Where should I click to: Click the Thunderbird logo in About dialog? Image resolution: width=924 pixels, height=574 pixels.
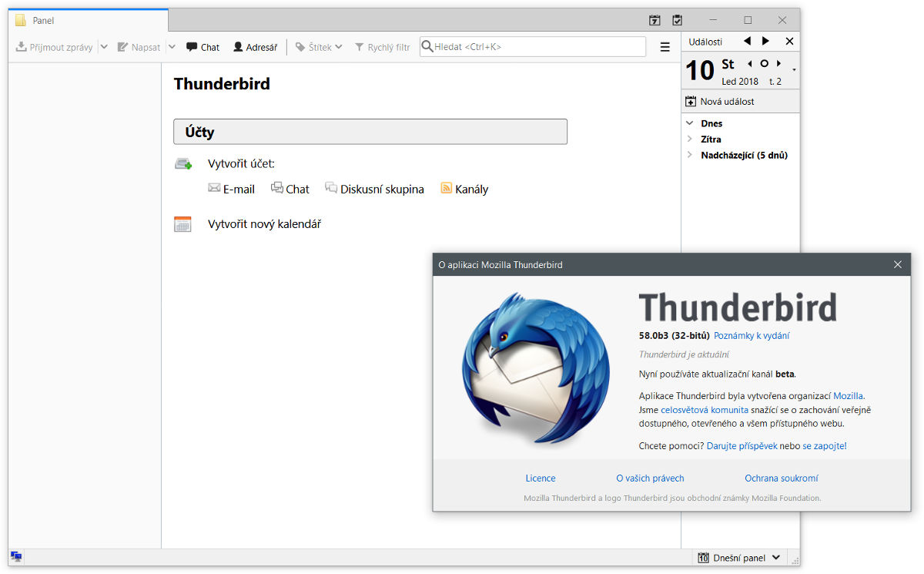(x=534, y=370)
